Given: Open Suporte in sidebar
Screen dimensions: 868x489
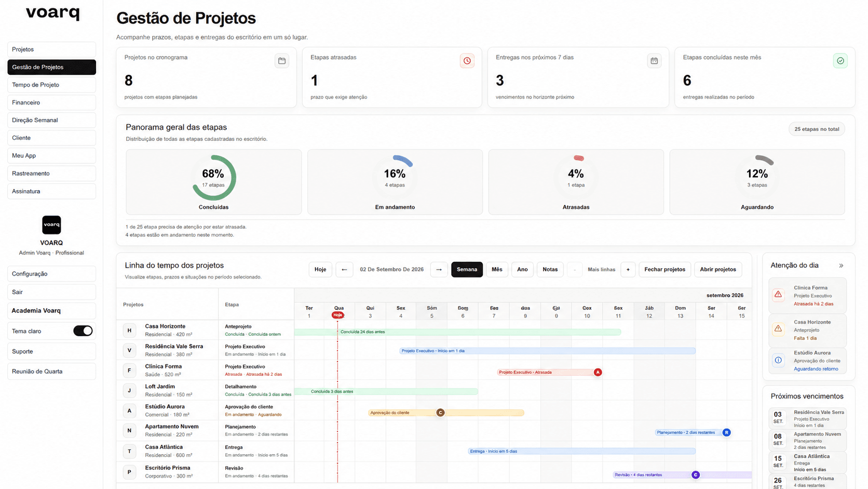Looking at the screenshot, I should pos(51,351).
